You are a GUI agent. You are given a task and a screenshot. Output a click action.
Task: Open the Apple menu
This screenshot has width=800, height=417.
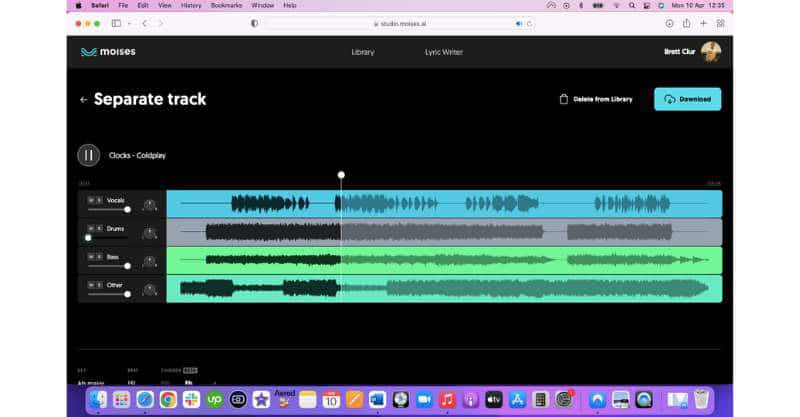[79, 6]
